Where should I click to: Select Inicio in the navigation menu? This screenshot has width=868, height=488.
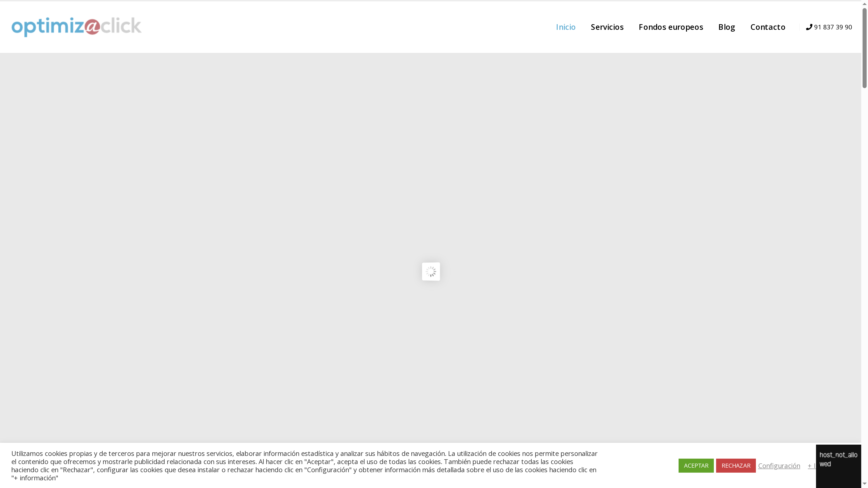[565, 27]
